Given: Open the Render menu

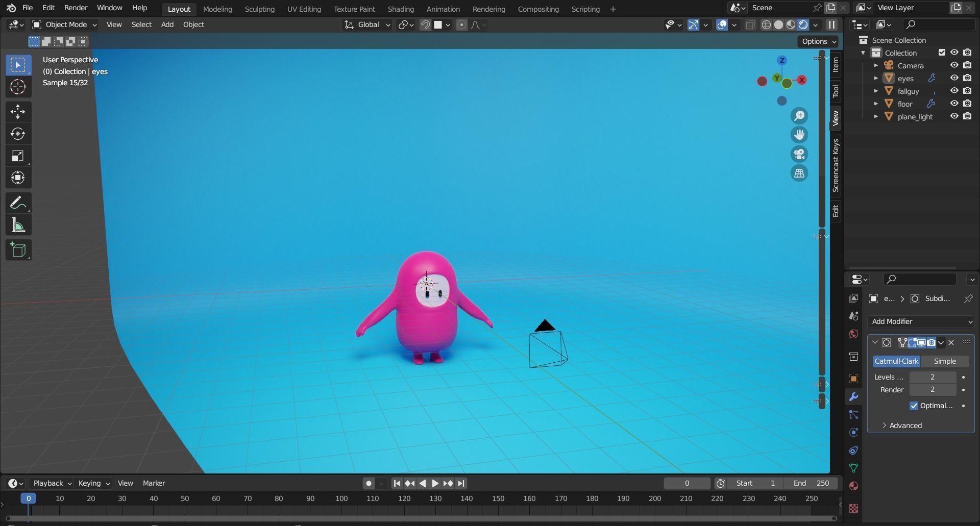Looking at the screenshot, I should pos(76,8).
